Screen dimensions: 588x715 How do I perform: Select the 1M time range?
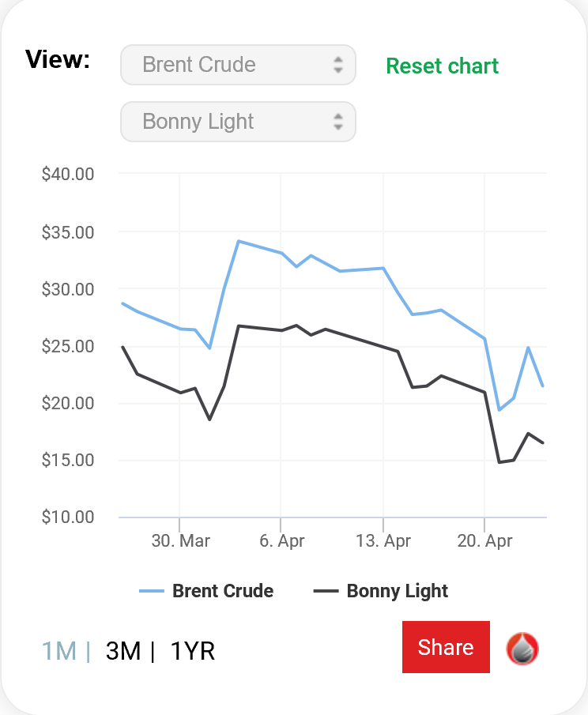[x=58, y=651]
